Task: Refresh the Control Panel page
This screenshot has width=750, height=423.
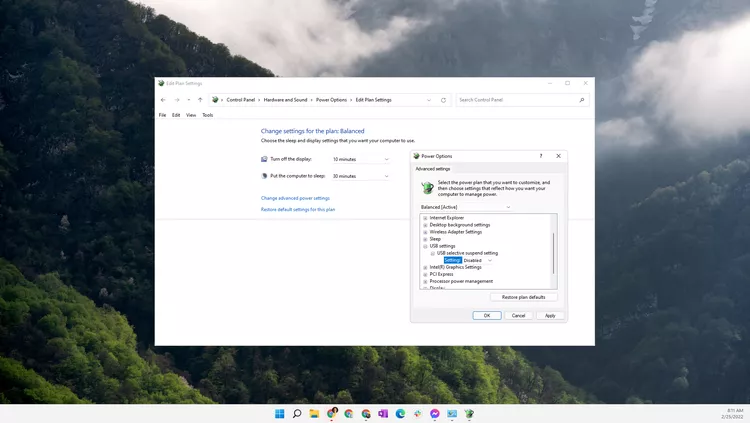Action: [x=443, y=100]
